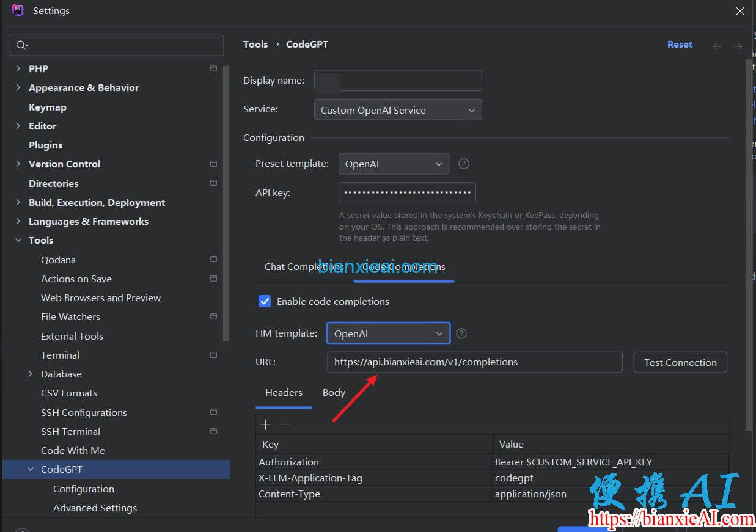
Task: Click the help icon beside Preset template
Action: tap(463, 164)
